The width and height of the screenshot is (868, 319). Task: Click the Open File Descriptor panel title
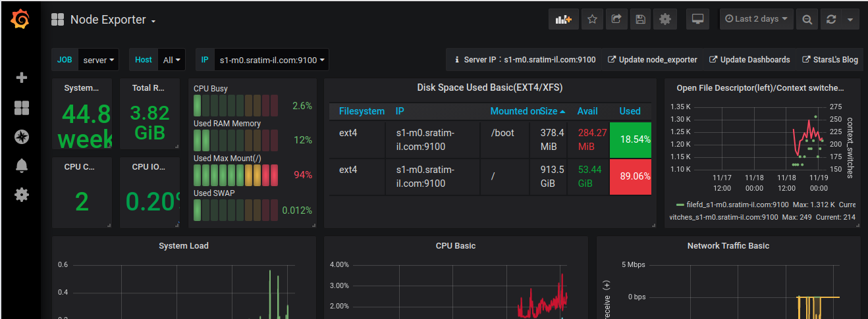(760, 87)
